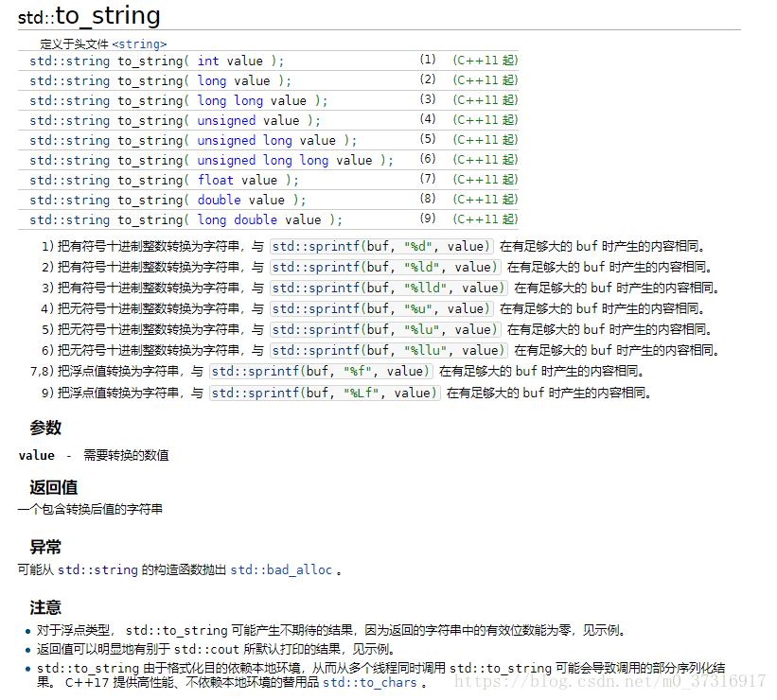Click the 返回值 section heading
The width and height of the screenshot is (777, 700).
click(x=53, y=487)
